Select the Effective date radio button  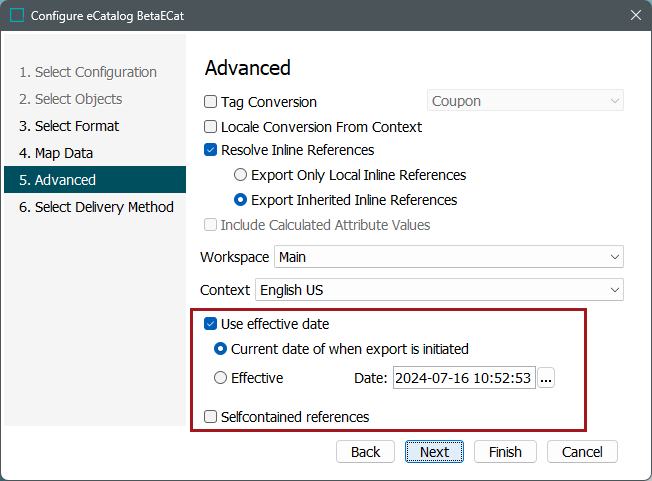coord(220,378)
